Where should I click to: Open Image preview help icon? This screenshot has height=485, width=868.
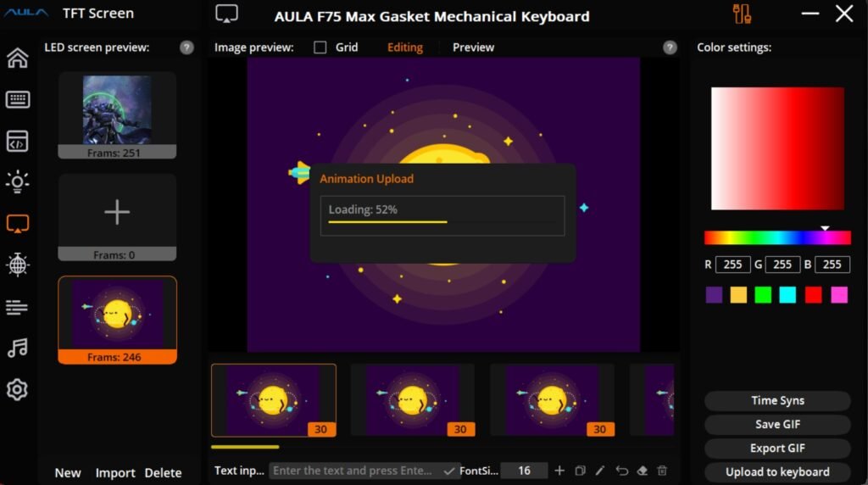(670, 47)
